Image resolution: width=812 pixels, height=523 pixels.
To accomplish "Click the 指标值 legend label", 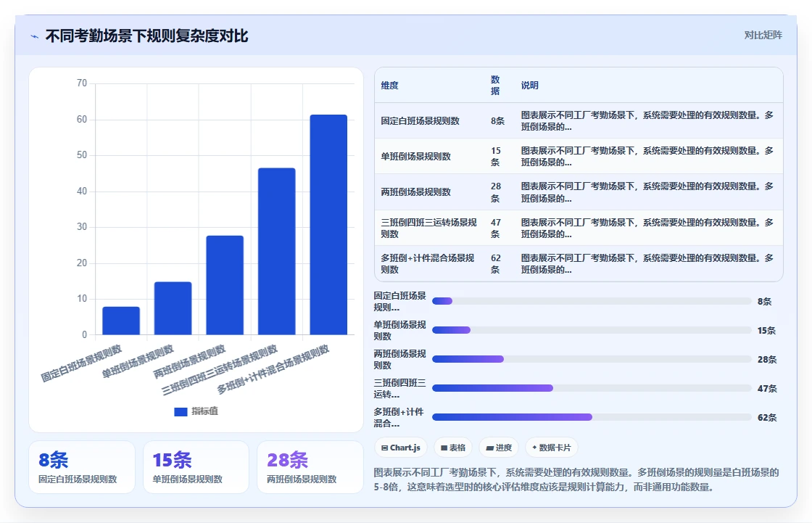I will click(205, 411).
